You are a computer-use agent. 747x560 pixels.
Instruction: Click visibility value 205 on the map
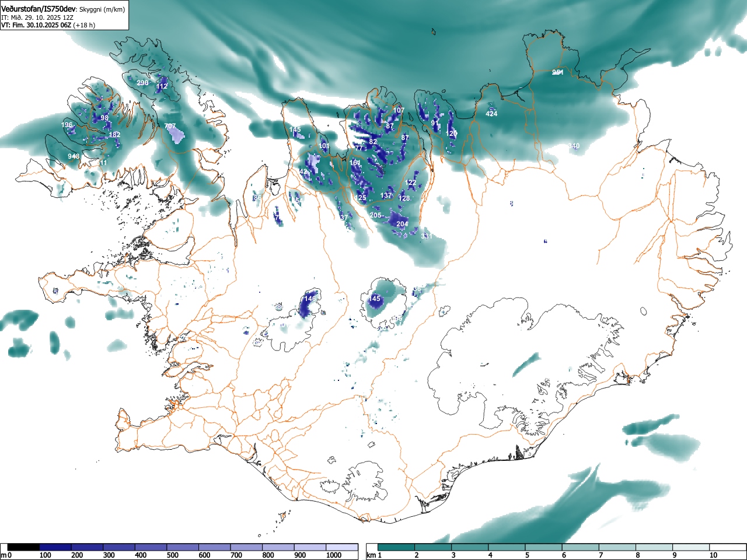coord(375,215)
